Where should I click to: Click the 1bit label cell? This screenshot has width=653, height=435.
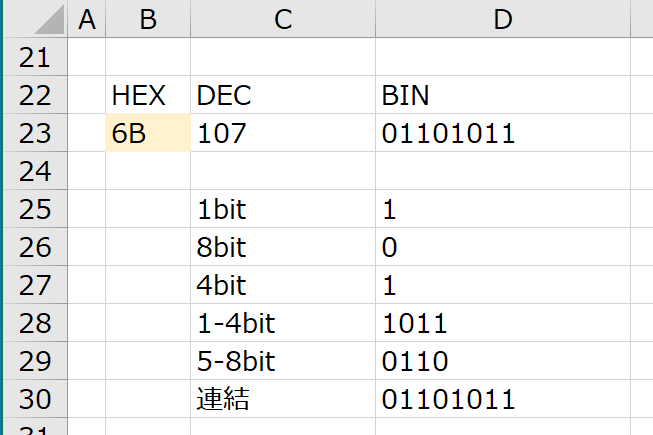[x=283, y=209]
